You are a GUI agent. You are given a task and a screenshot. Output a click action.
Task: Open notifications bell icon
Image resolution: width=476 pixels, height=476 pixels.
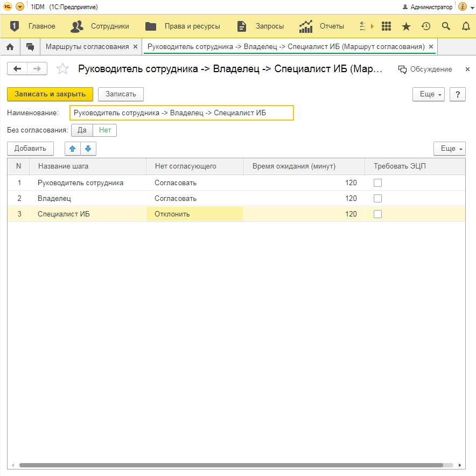[x=466, y=26]
